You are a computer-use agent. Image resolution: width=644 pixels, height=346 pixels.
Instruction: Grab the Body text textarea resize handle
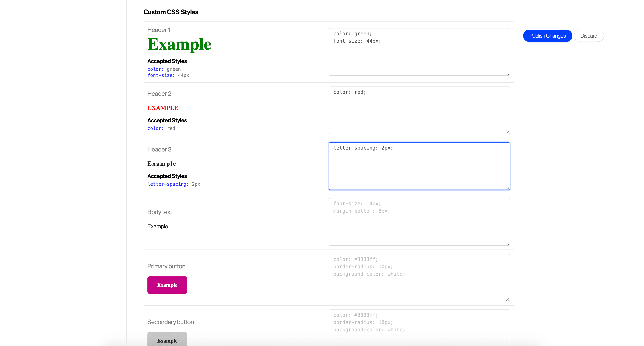(x=508, y=243)
